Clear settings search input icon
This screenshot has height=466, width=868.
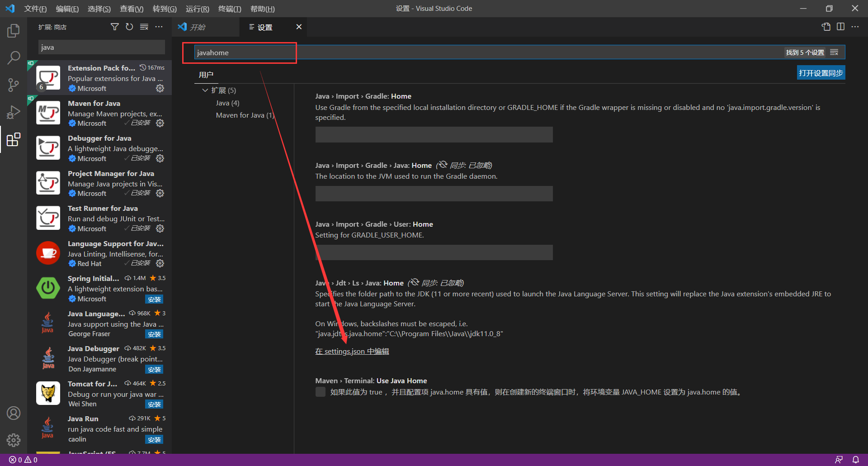pos(835,52)
